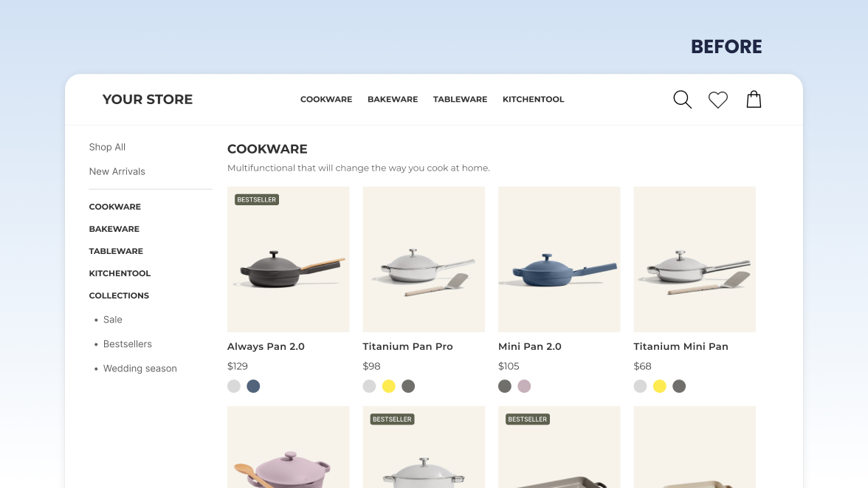Open the wishlist via the heart icon
Screen dimensions: 868x488
pyautogui.click(x=717, y=99)
